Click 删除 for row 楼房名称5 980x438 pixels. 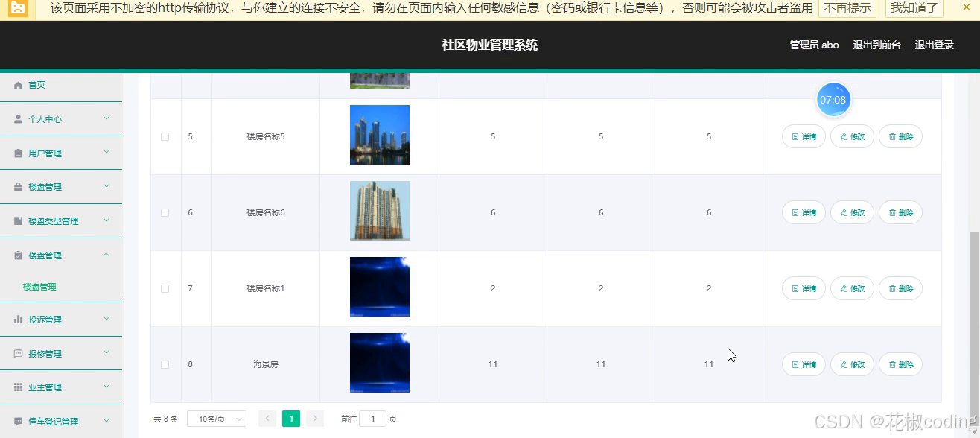click(900, 136)
